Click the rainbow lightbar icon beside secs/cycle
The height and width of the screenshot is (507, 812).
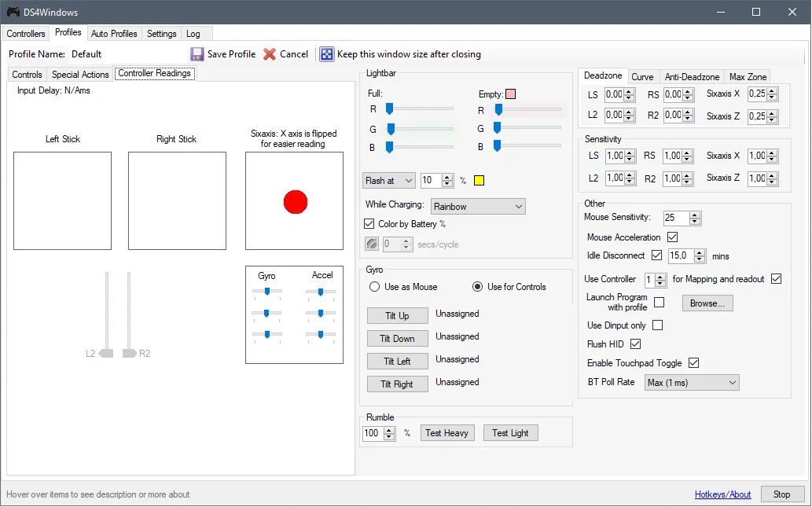(372, 244)
